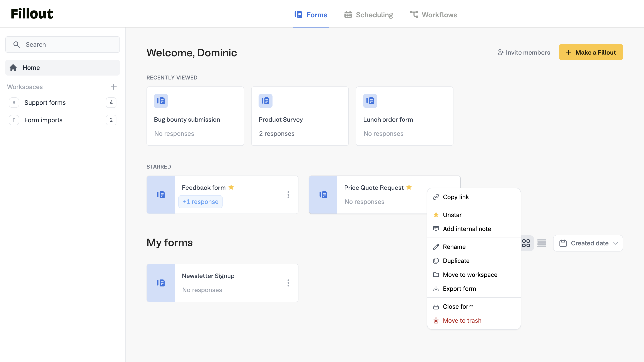The height and width of the screenshot is (362, 644).
Task: Click the add workspace plus icon
Action: 114,87
